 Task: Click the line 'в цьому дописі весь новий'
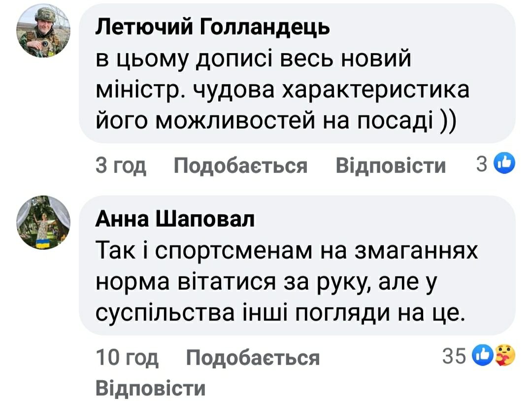pos(253,61)
